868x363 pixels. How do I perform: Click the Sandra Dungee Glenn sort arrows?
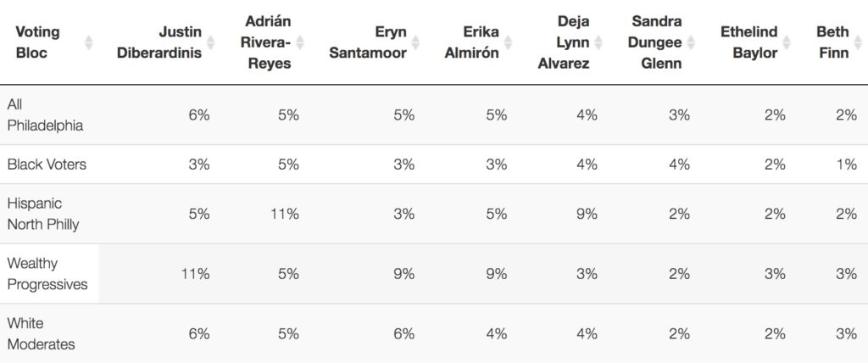[691, 42]
